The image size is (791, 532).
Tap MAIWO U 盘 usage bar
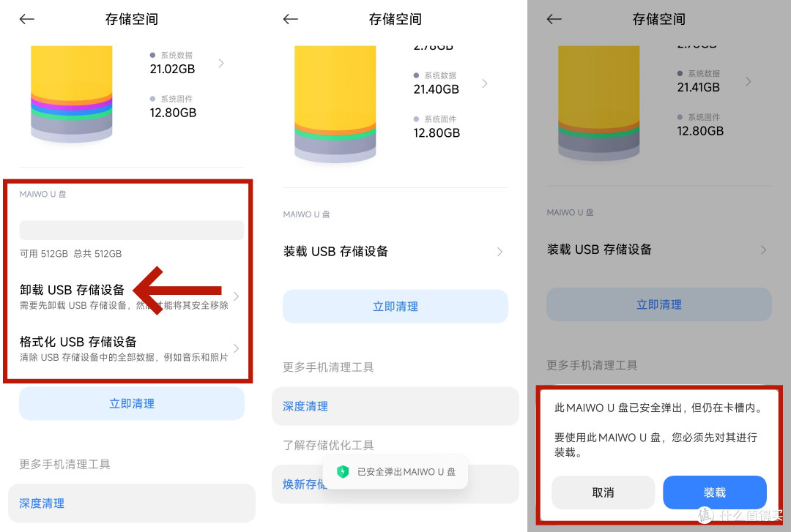coord(132,230)
